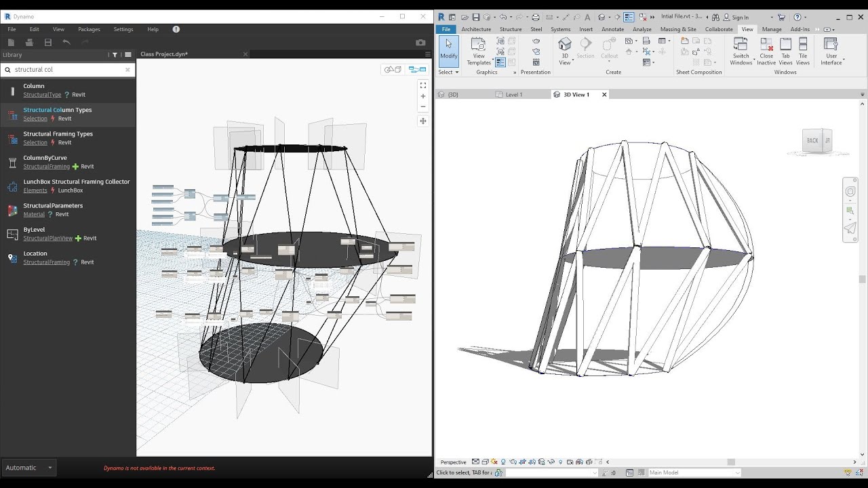868x488 pixels.
Task: Select the ColumnByCurve result
Action: (x=68, y=162)
